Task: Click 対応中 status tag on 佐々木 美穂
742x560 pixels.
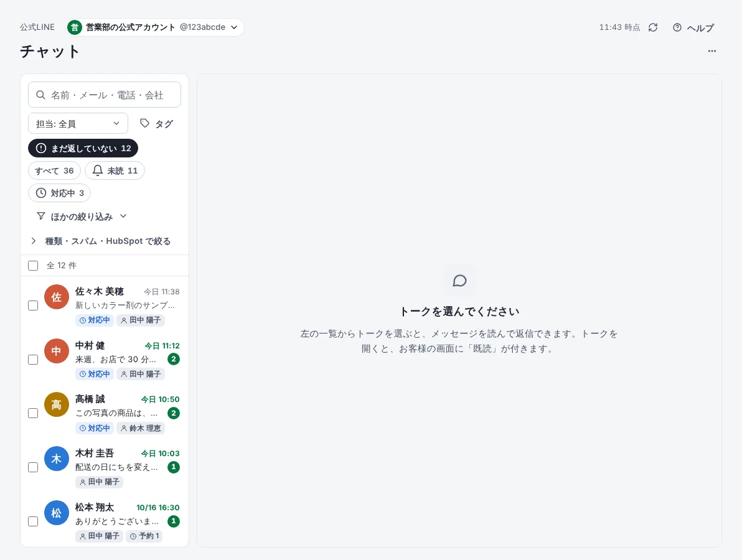Action: coord(95,320)
